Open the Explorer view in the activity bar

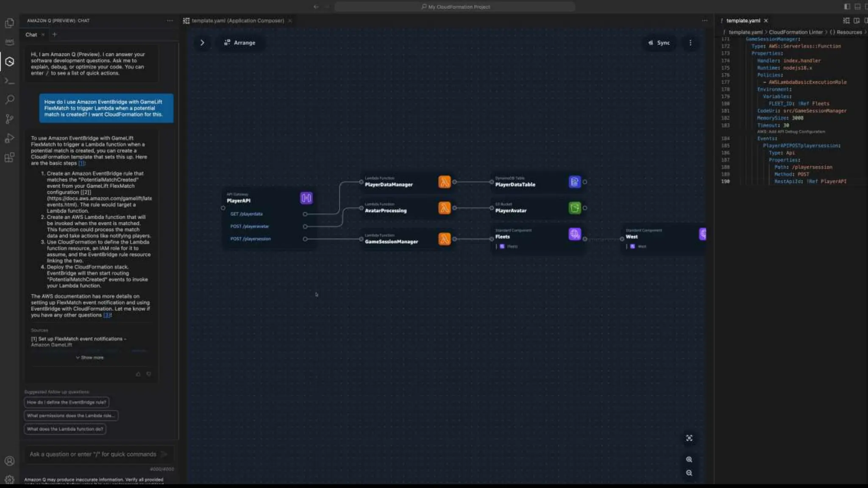pos(9,23)
